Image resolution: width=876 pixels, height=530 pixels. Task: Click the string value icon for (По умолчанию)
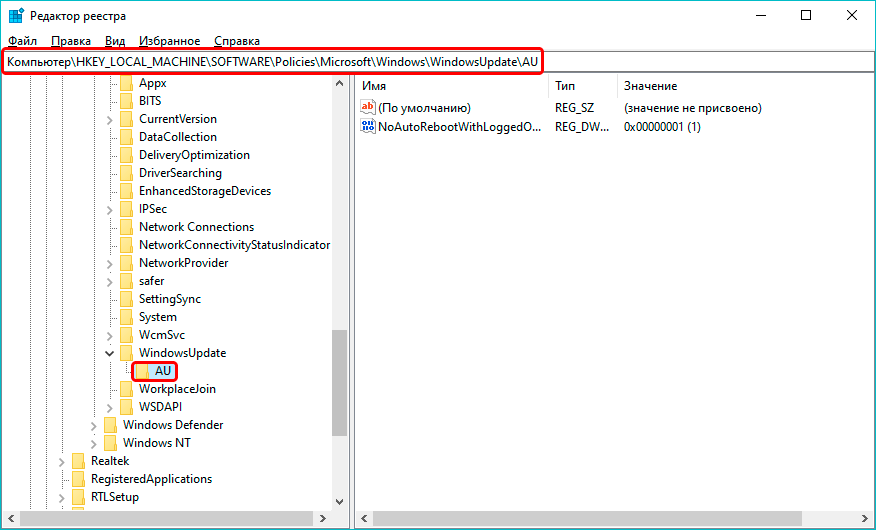[368, 107]
